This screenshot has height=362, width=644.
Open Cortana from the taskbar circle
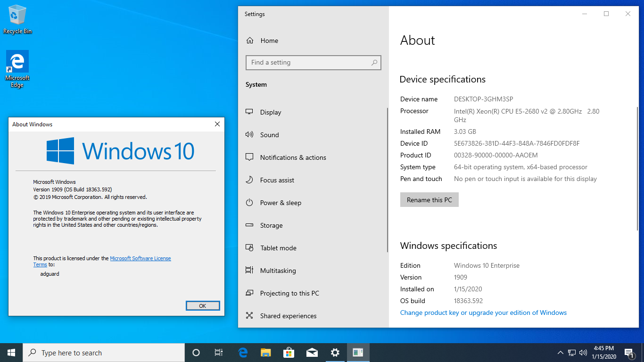[x=196, y=353]
